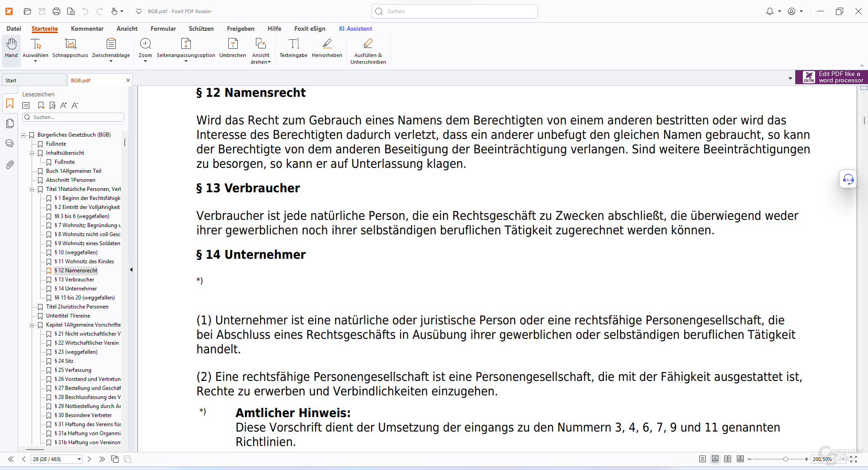Switch to facing pages view mode
Image resolution: width=868 pixels, height=470 pixels.
click(x=727, y=459)
